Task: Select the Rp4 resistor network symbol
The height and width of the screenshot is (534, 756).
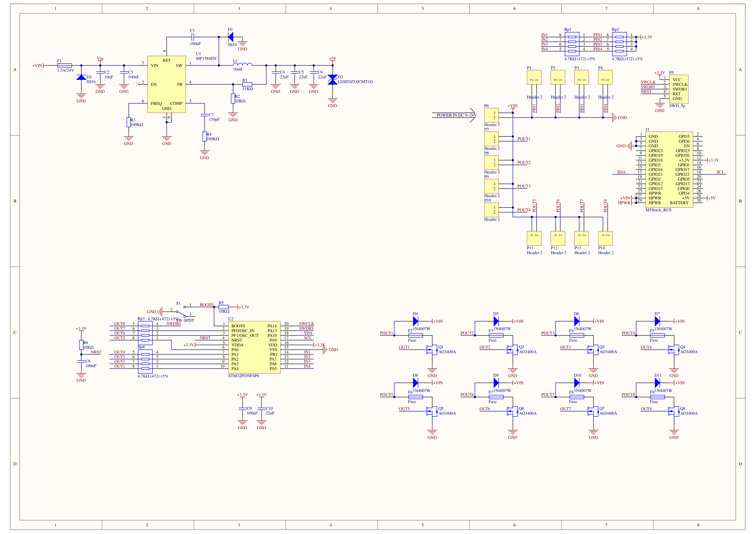Action: [145, 361]
